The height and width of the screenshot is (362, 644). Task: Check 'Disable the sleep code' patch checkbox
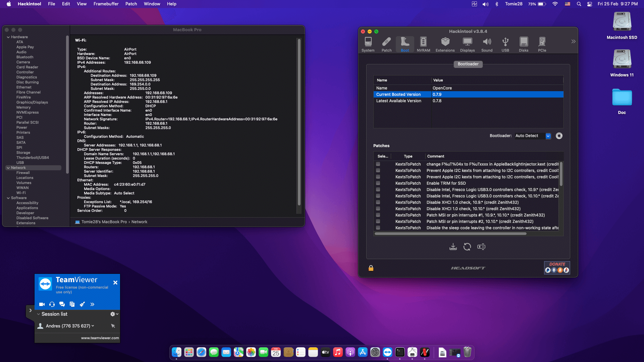pos(378,228)
